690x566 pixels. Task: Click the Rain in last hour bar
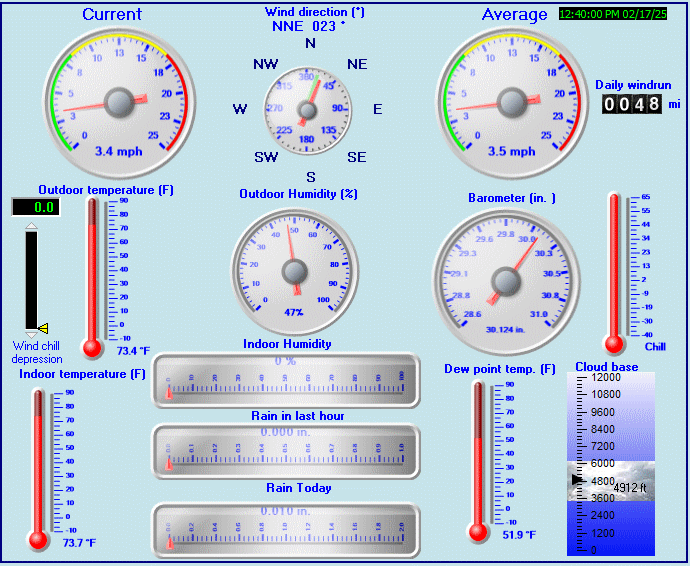[x=286, y=451]
